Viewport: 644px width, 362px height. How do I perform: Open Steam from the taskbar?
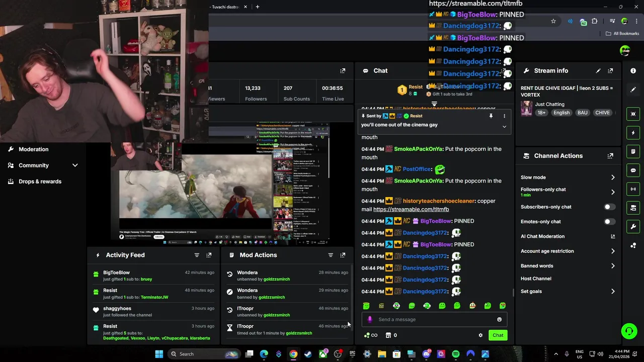pos(308,354)
